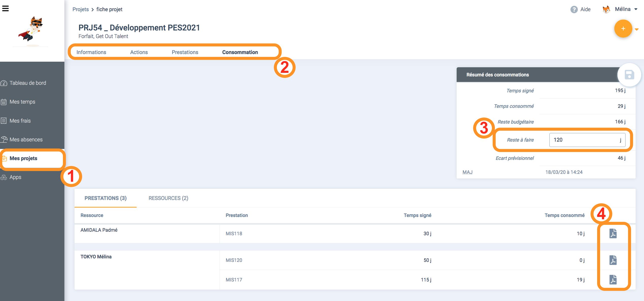644x301 pixels.
Task: Click the Projets breadcrumb link
Action: point(81,9)
